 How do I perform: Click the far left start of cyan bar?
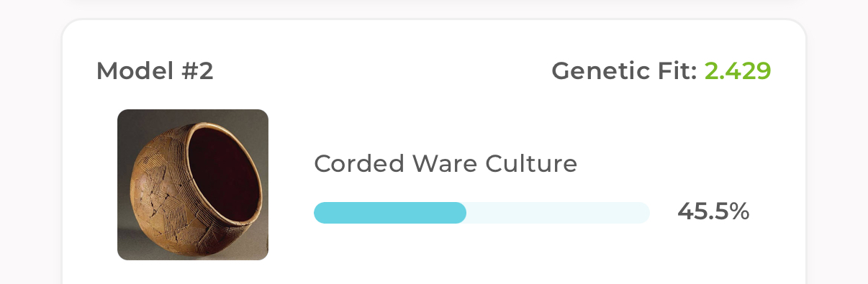pos(321,213)
